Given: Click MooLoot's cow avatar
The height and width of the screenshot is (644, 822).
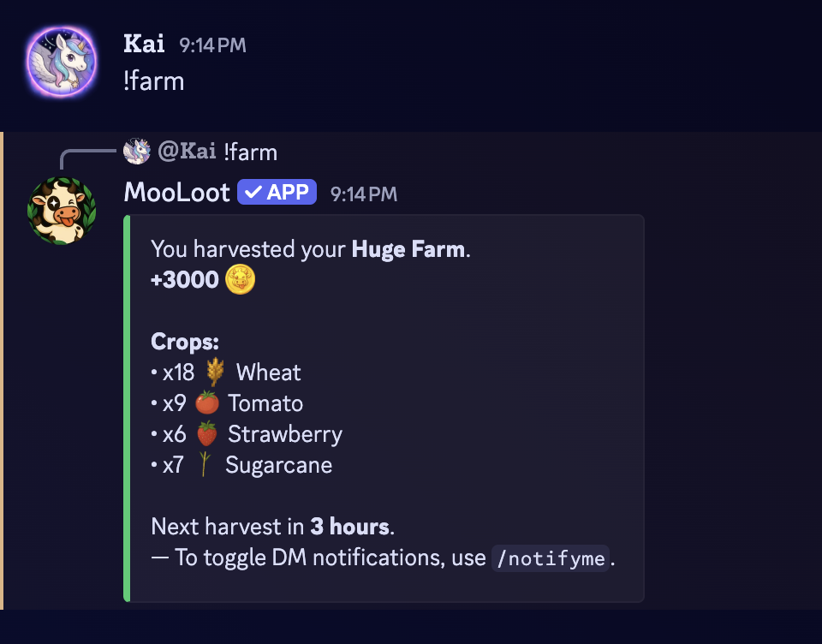Looking at the screenshot, I should pos(61,209).
